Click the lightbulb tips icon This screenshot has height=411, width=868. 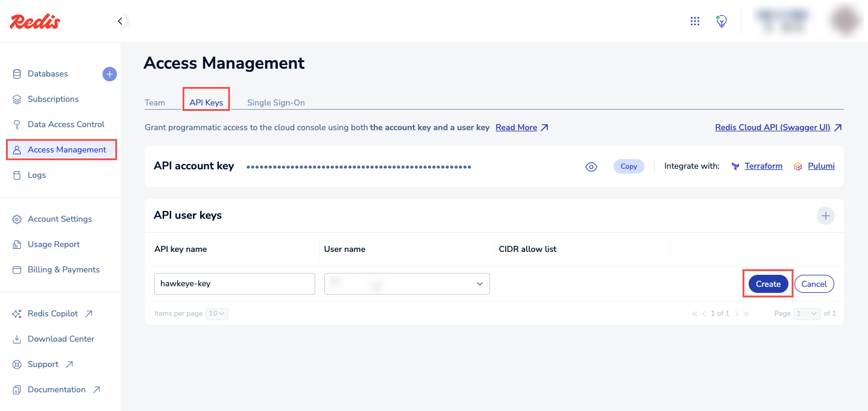721,21
